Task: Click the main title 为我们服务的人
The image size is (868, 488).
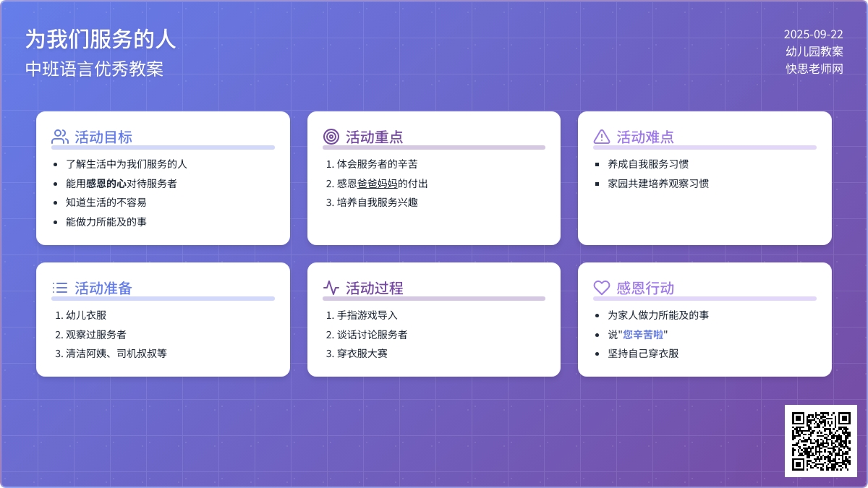Action: [101, 39]
